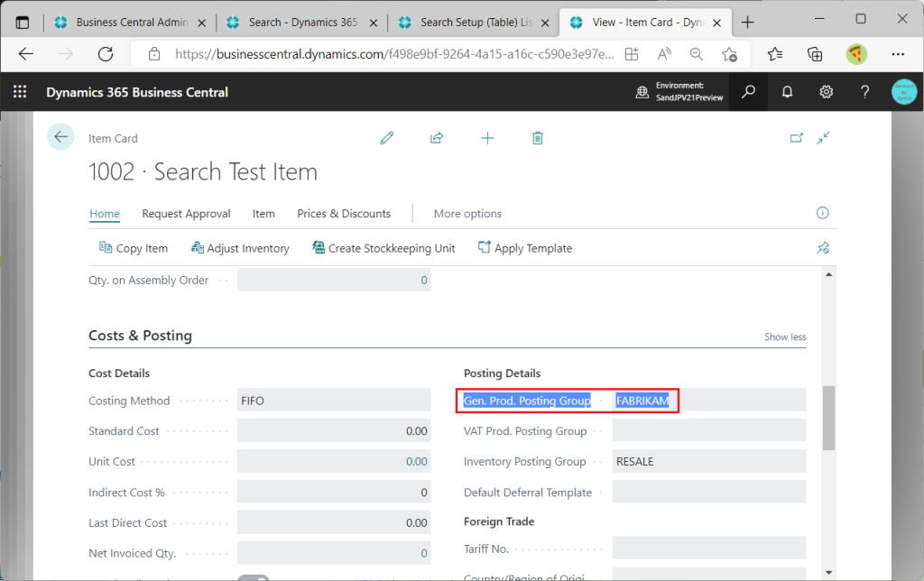
Task: Collapse the Costs & Posting section header
Action: tap(140, 336)
